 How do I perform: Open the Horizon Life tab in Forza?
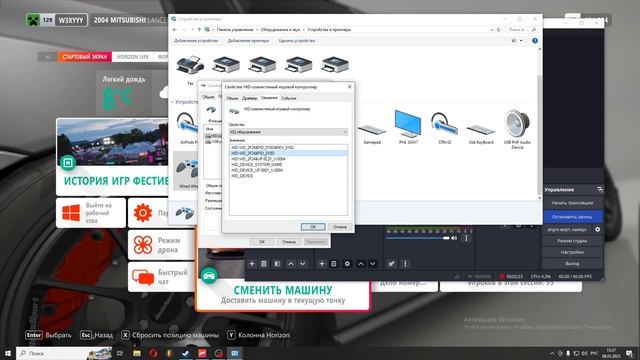tap(133, 57)
